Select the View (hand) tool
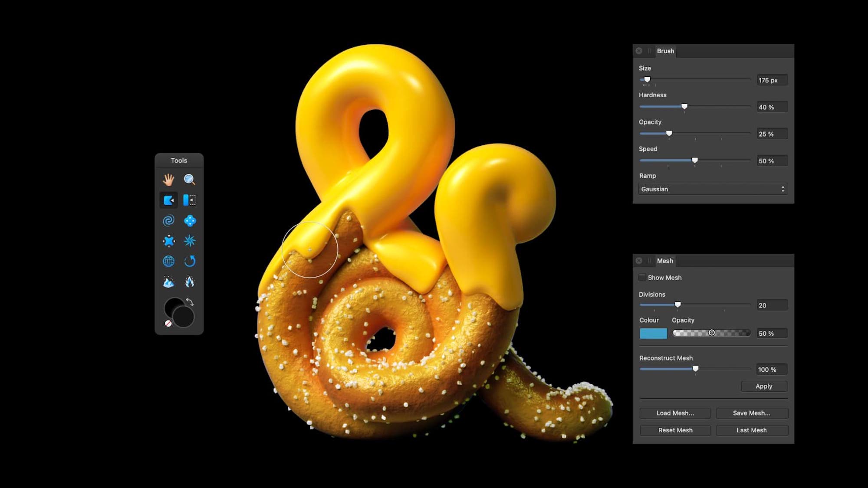868x488 pixels. pos(168,180)
